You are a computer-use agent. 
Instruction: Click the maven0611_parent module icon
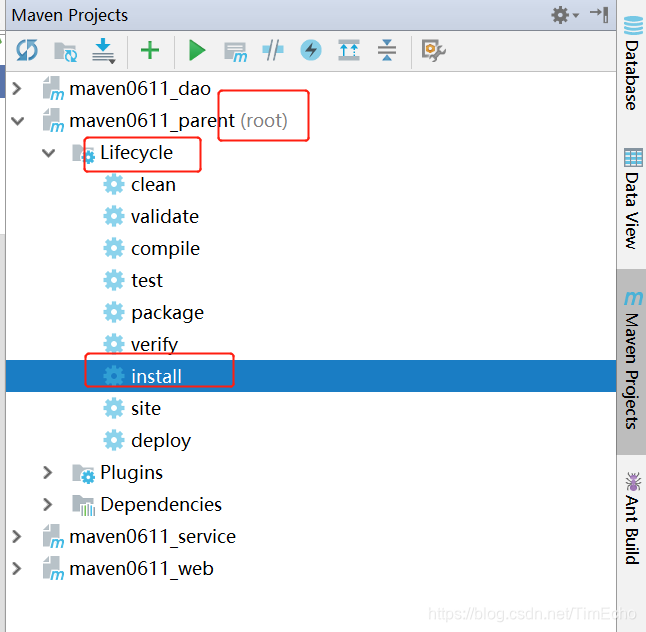pos(54,121)
